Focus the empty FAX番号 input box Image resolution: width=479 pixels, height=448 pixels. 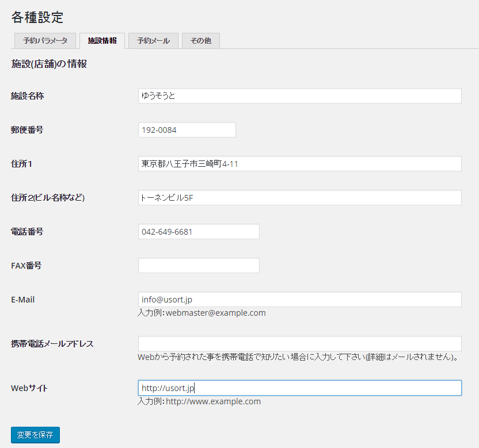199,266
